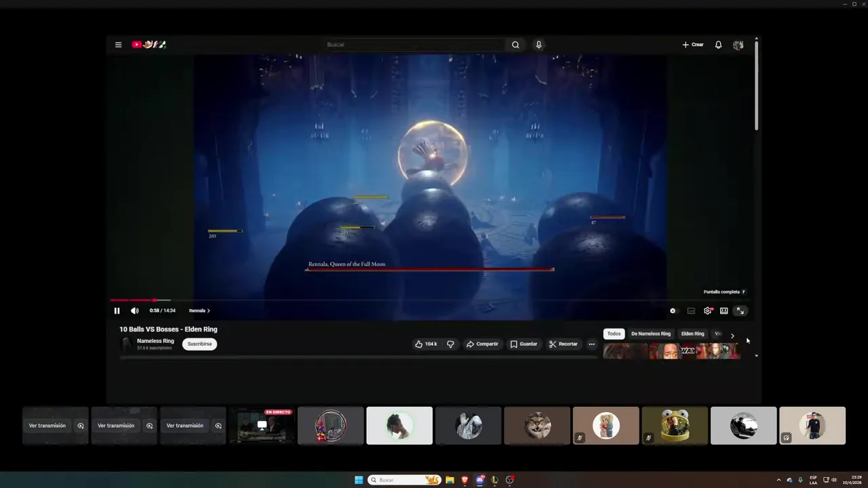Viewport: 868px width, 488px height.
Task: Click the Suscribirse button
Action: 199,344
